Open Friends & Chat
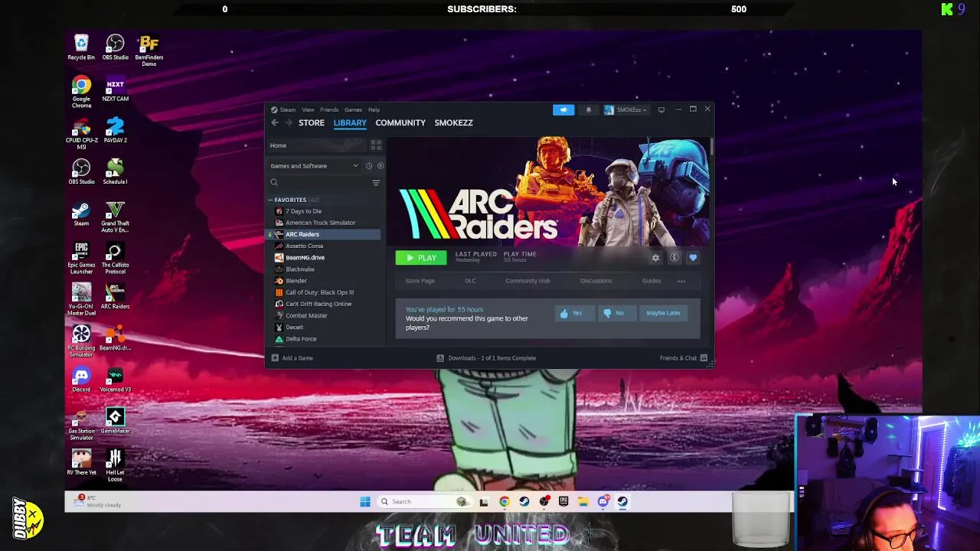Viewport: 980px width, 551px height. pyautogui.click(x=683, y=358)
